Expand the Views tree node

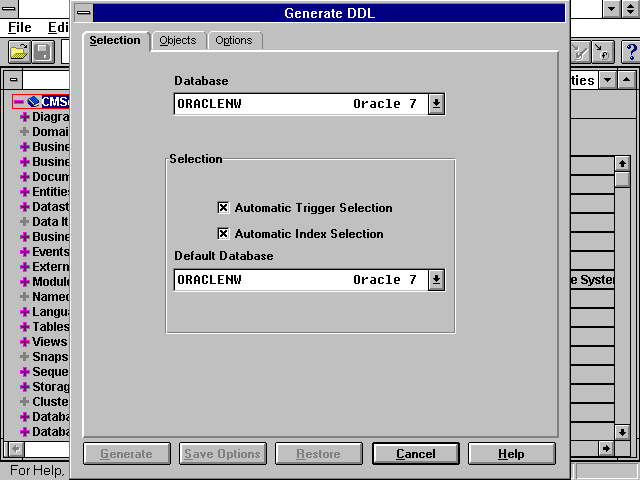24,342
